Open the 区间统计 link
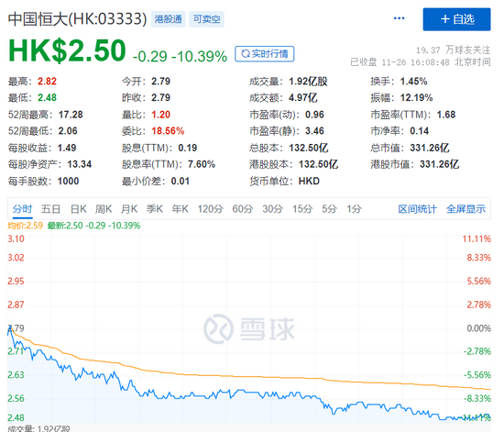Viewport: 504px width, 432px height. (x=417, y=209)
